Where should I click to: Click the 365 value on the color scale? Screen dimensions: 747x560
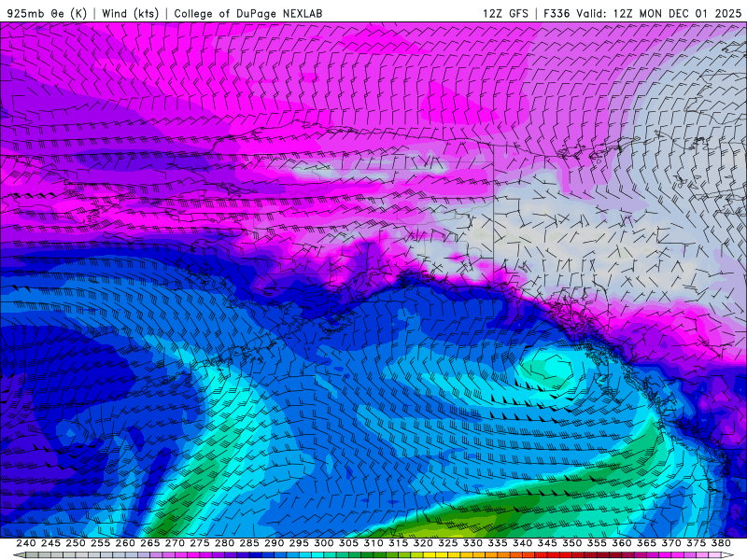tap(646, 543)
